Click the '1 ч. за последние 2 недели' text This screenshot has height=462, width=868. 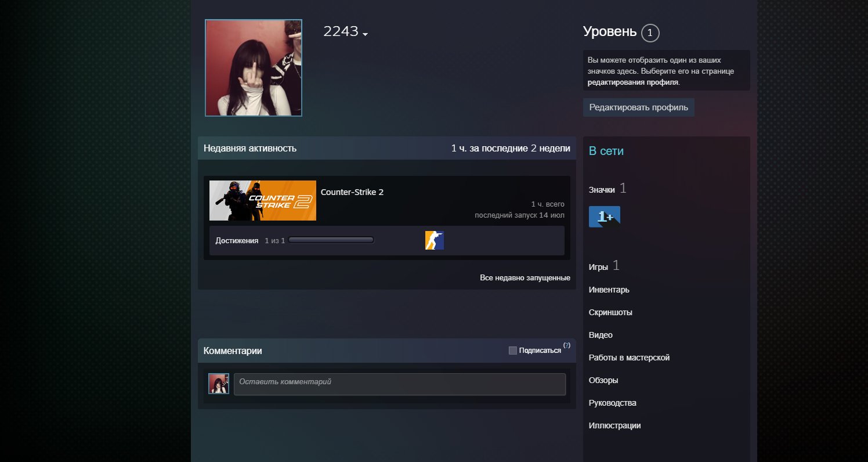point(511,148)
